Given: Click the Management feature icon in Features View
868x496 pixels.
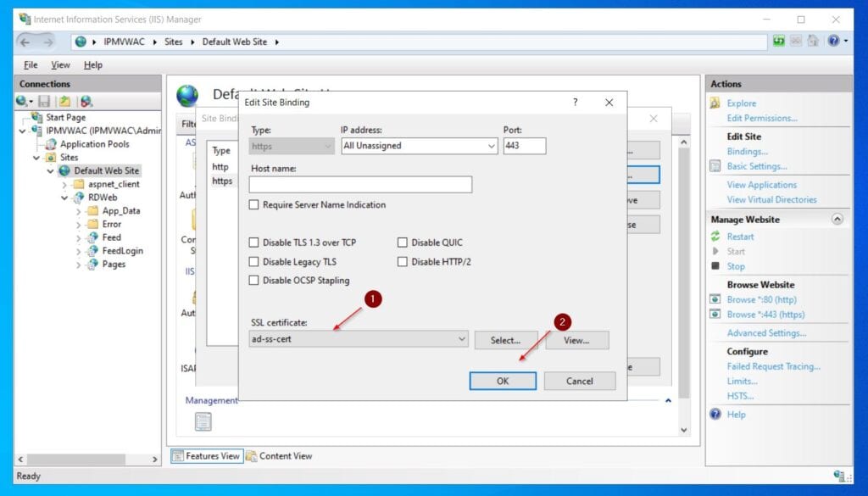Looking at the screenshot, I should pyautogui.click(x=203, y=421).
